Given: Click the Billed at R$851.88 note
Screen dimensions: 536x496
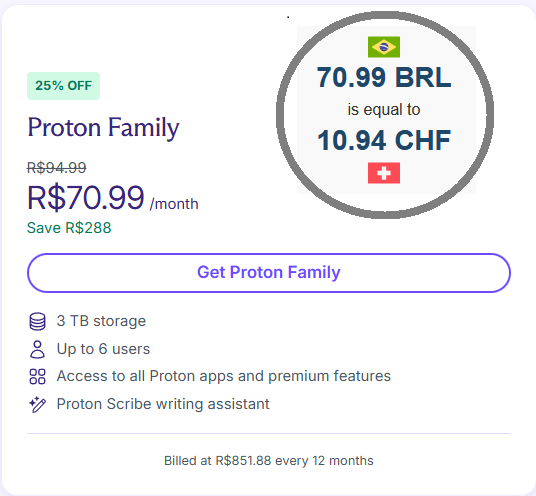Looking at the screenshot, I should (x=269, y=461).
